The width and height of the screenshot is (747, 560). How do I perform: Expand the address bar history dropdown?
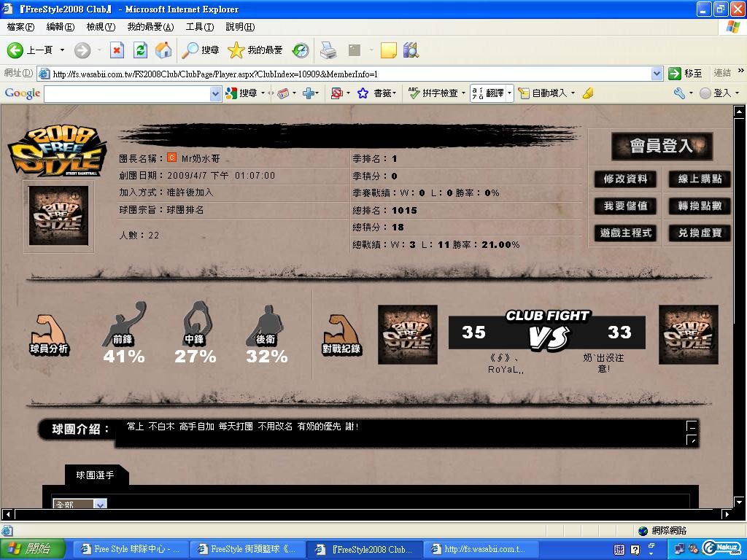click(x=657, y=74)
